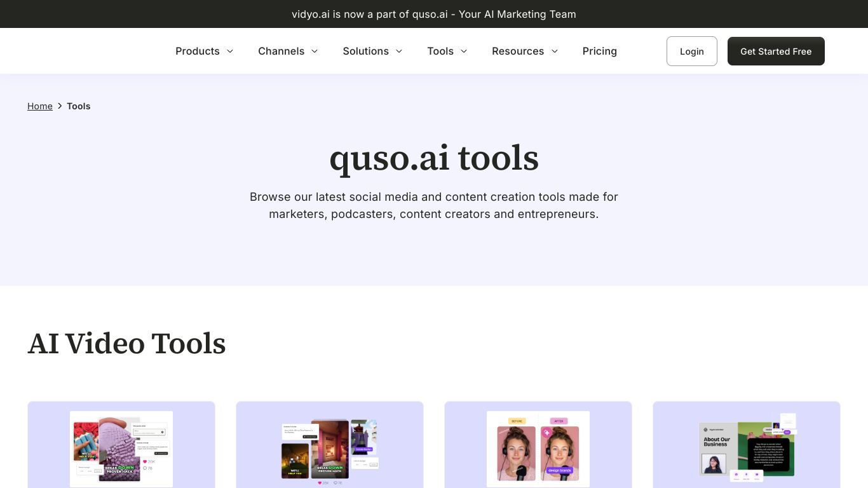The width and height of the screenshot is (868, 488).
Task: Click the vidyo.ai announcement banner text
Action: [x=434, y=14]
